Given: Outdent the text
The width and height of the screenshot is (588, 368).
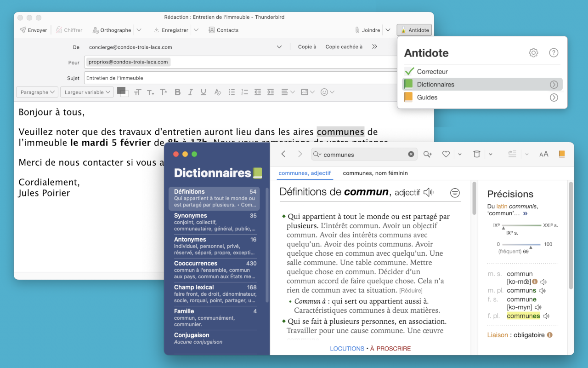Looking at the screenshot, I should 258,92.
